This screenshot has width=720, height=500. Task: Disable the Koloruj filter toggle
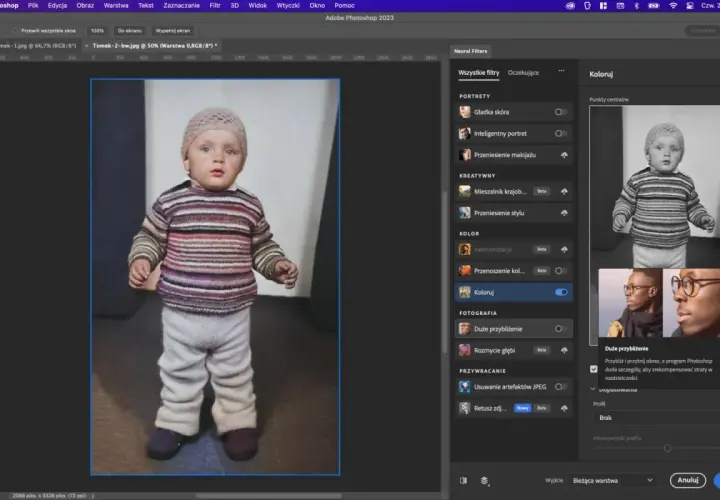(x=561, y=292)
